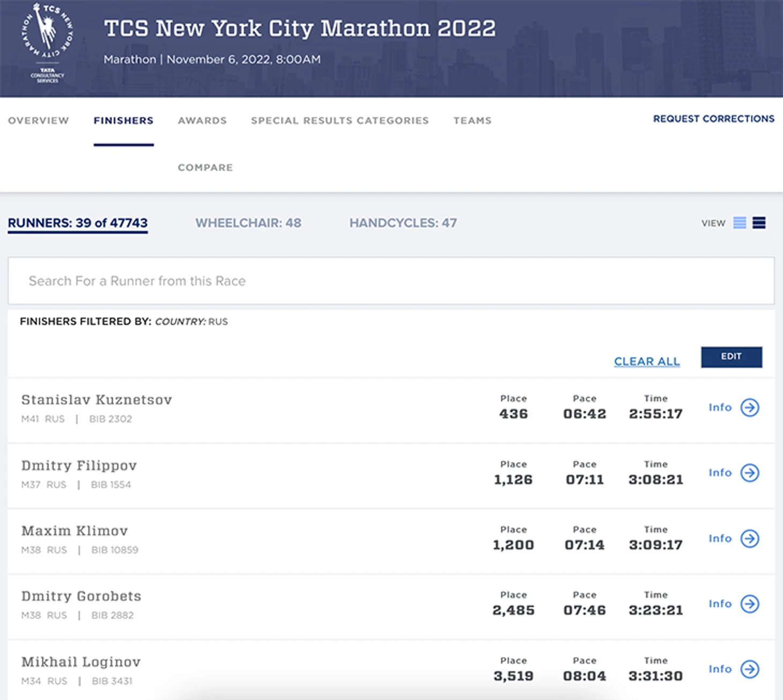Click Request Corrections link

[x=713, y=119]
